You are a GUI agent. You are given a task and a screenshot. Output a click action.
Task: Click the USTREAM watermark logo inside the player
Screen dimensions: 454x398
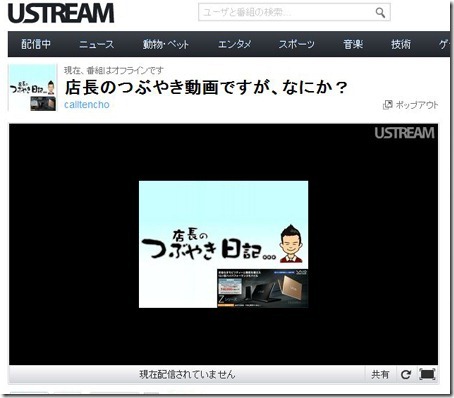tap(404, 133)
